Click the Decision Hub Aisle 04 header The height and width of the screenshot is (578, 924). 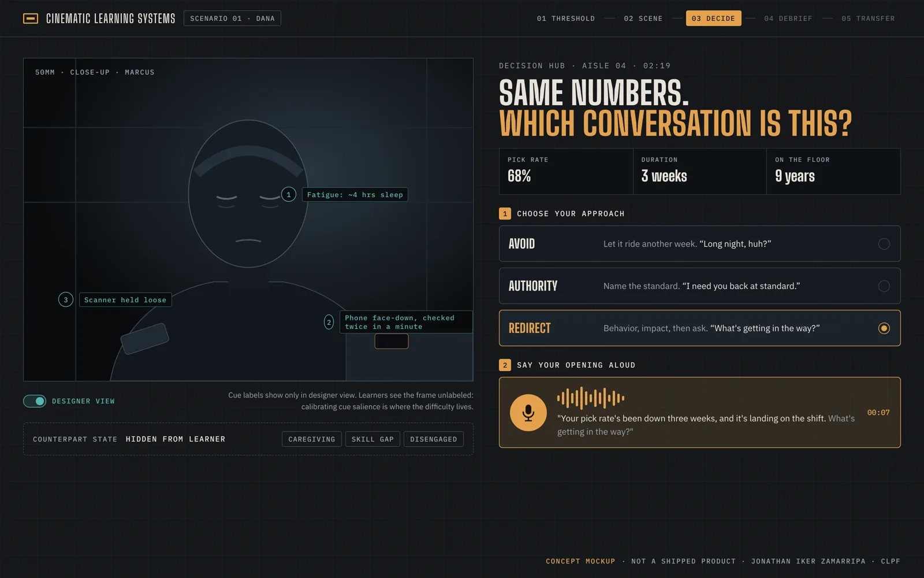tap(584, 66)
